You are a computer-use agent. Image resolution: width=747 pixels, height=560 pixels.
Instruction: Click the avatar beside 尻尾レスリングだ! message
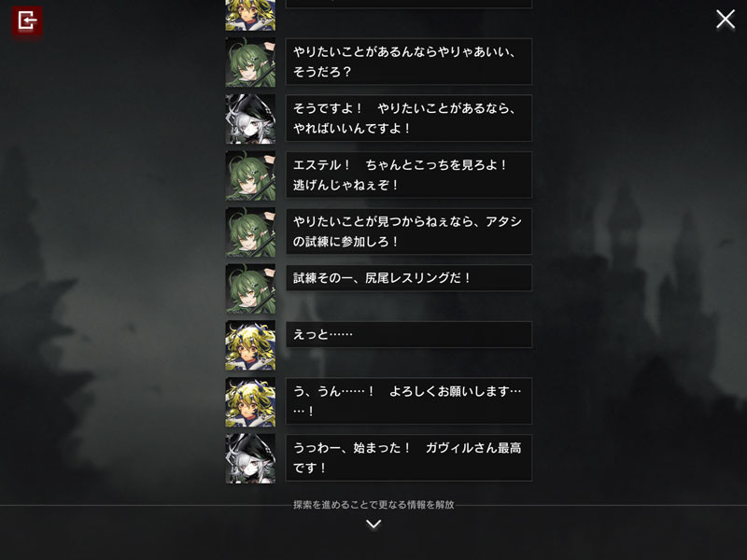[x=250, y=288]
